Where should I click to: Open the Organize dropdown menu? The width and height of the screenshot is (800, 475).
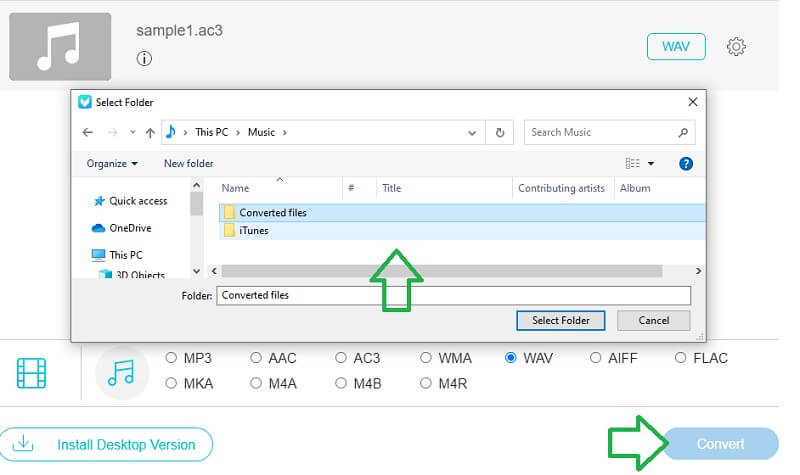pos(112,163)
